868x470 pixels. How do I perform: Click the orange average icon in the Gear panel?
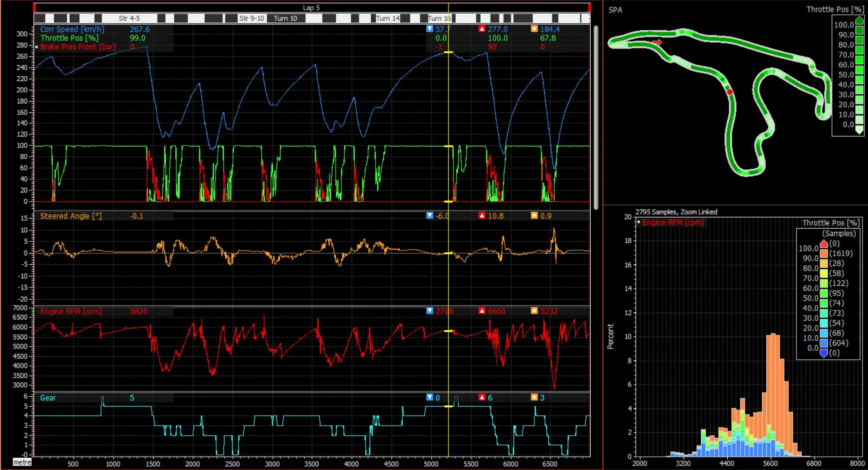(535, 397)
